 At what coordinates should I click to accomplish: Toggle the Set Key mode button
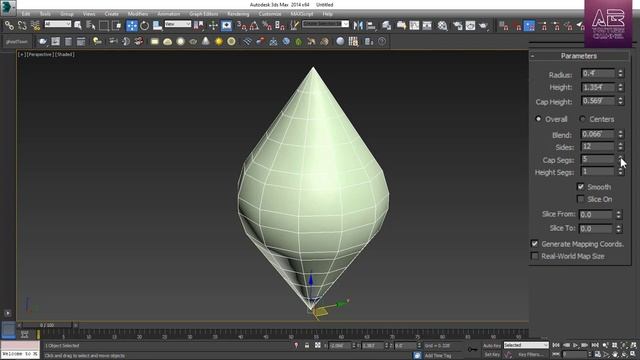coord(492,355)
